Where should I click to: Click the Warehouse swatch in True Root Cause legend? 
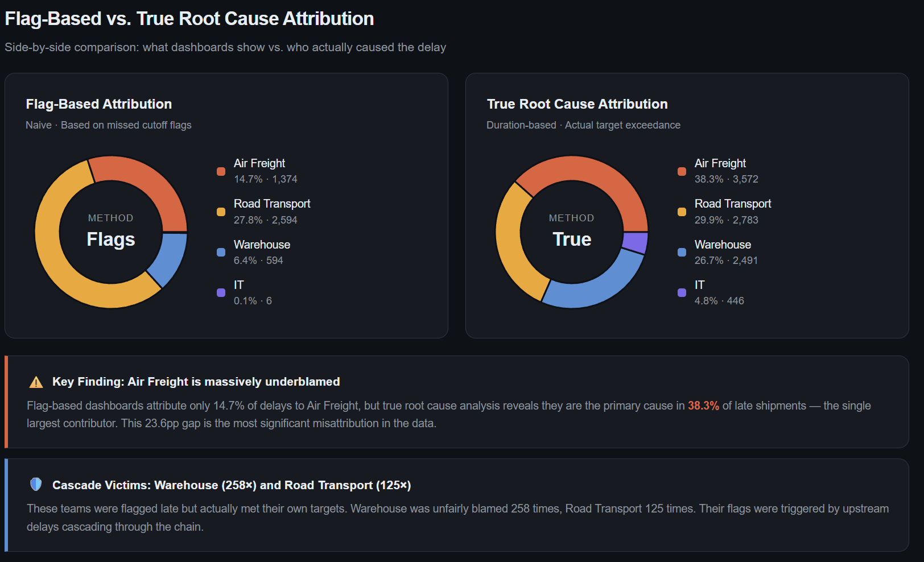[x=682, y=253]
